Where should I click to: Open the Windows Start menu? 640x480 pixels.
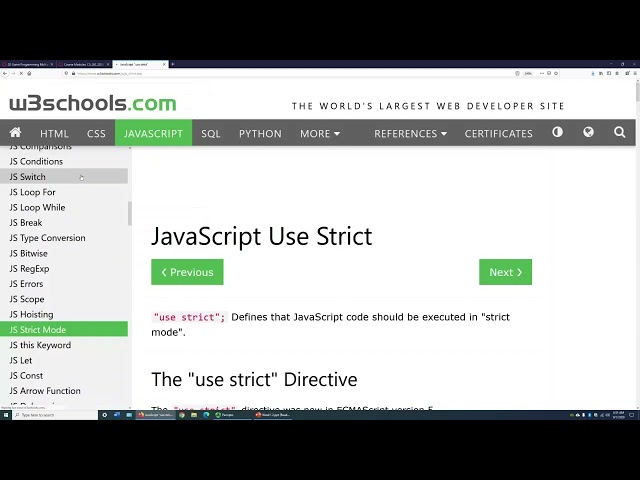pos(6,415)
